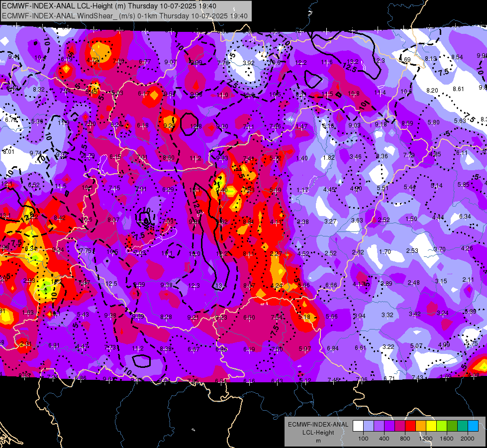Screen dimensions: 487x448
Task: Click the unit label 'm' in the legend
Action: (318, 441)
